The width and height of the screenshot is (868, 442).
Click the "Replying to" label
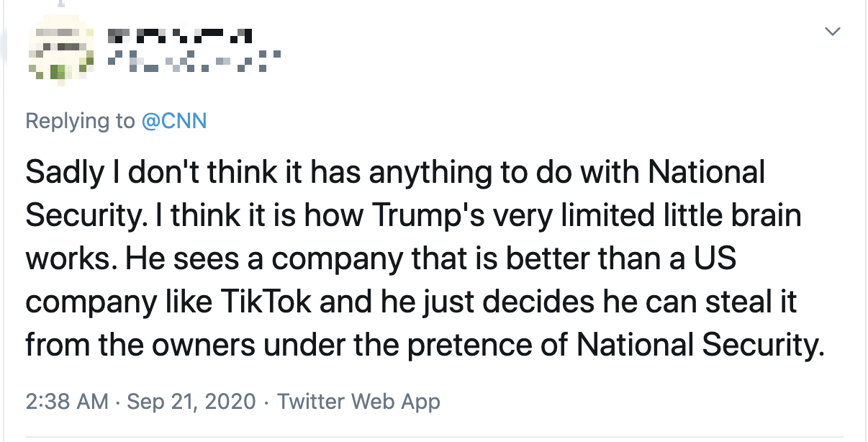(x=80, y=120)
